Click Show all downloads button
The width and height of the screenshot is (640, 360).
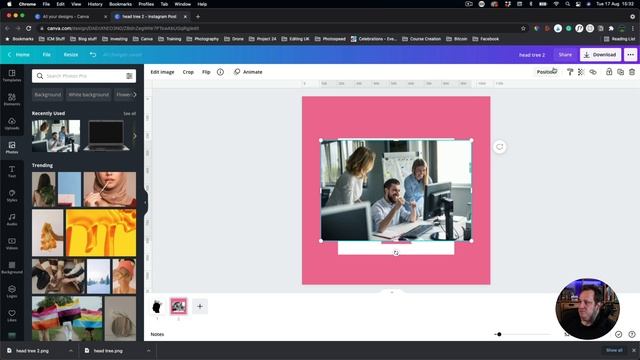click(x=614, y=350)
